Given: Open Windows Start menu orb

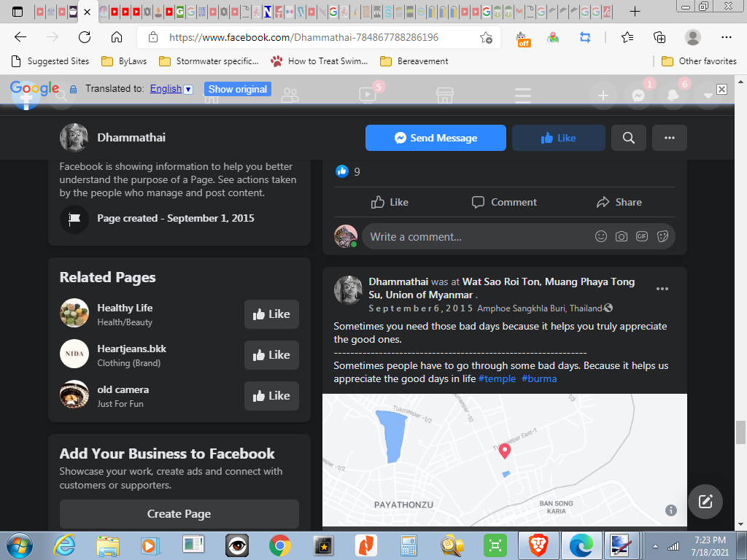Looking at the screenshot, I should 20,545.
